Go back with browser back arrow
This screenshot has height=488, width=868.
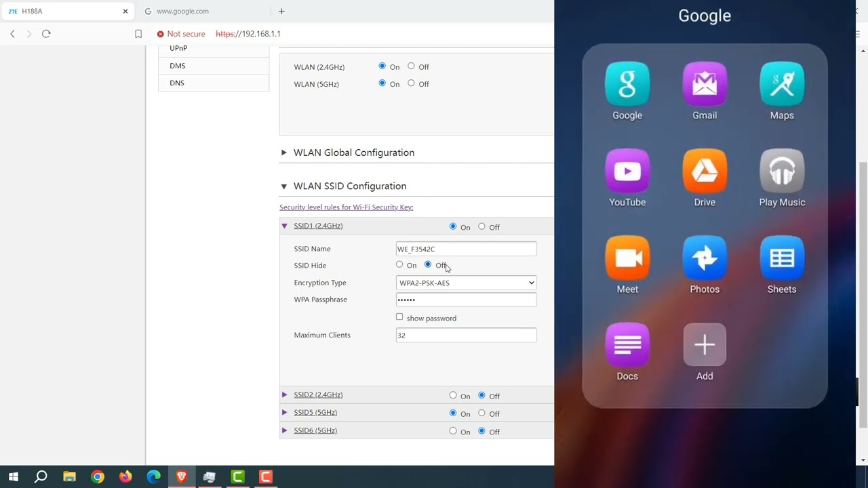pyautogui.click(x=12, y=34)
